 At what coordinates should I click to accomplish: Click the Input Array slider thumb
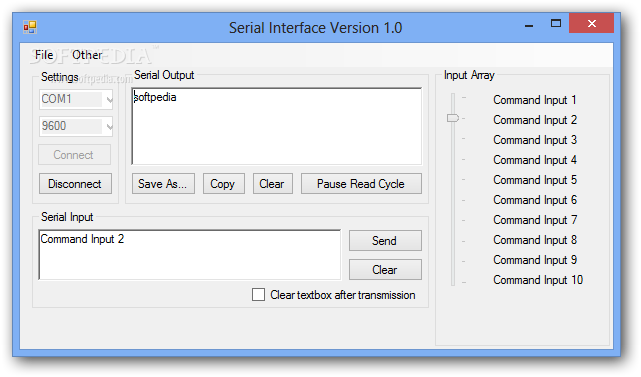pos(453,118)
